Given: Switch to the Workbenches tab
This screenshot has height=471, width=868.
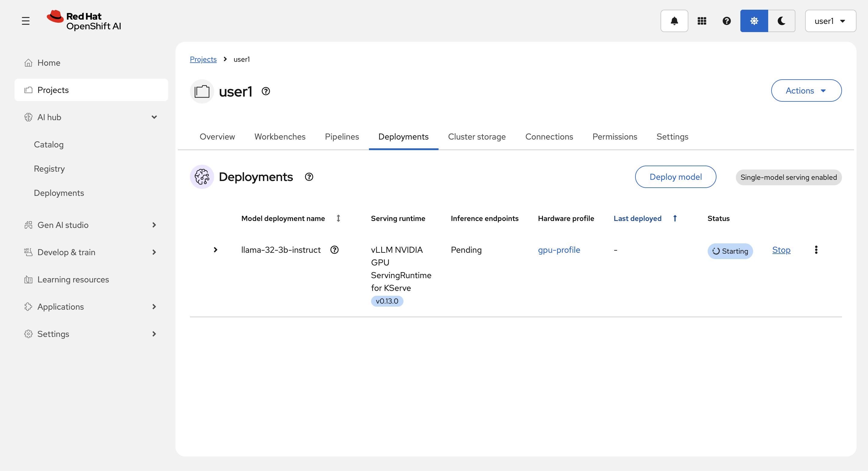Looking at the screenshot, I should [x=280, y=137].
